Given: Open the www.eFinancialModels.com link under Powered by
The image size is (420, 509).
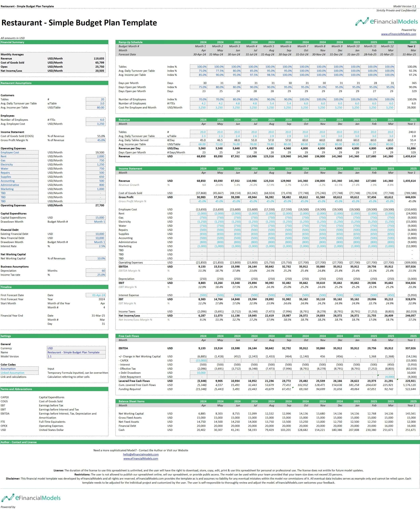Looking at the screenshot, I should (399, 34).
